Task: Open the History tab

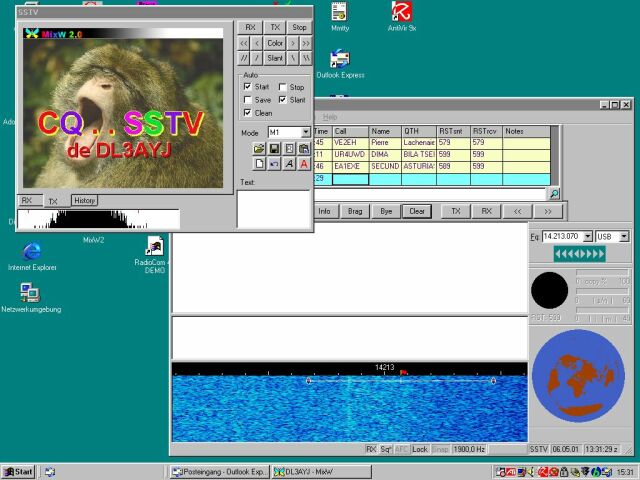Action: tap(84, 200)
